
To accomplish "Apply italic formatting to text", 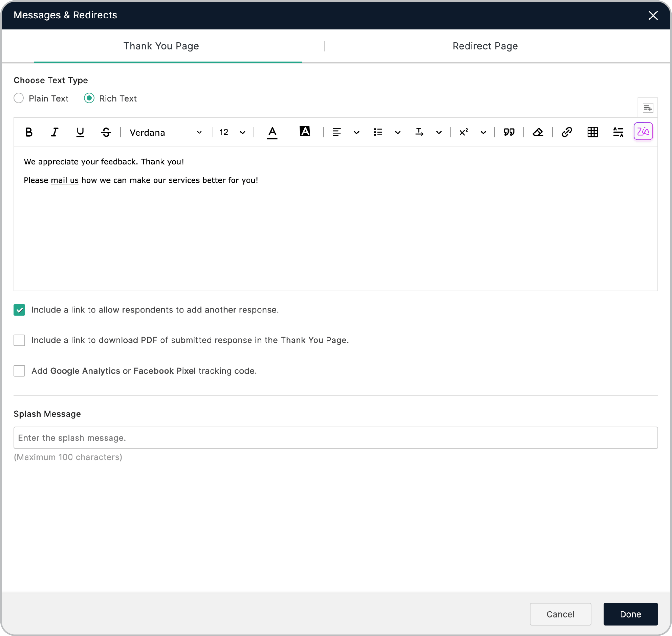I will (54, 132).
